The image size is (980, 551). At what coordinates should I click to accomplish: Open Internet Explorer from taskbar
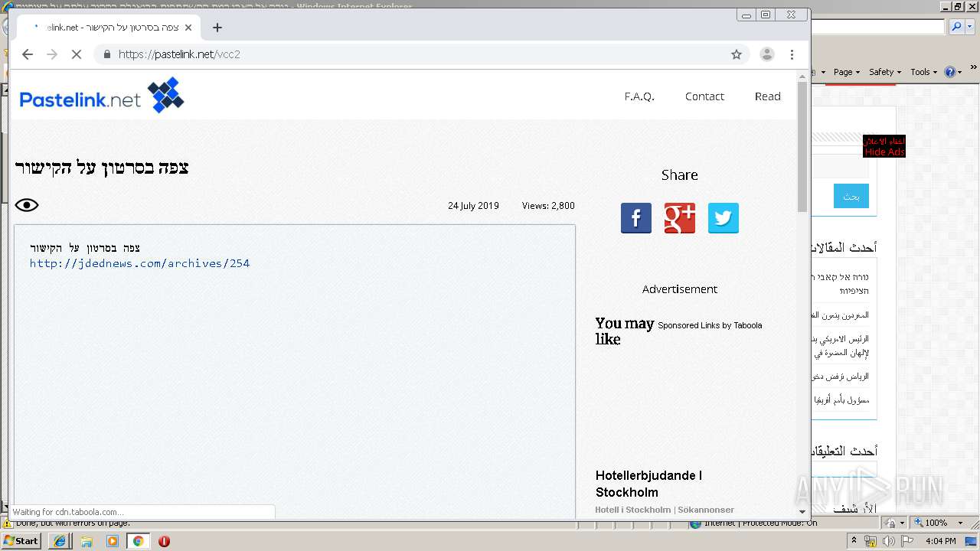(x=60, y=540)
